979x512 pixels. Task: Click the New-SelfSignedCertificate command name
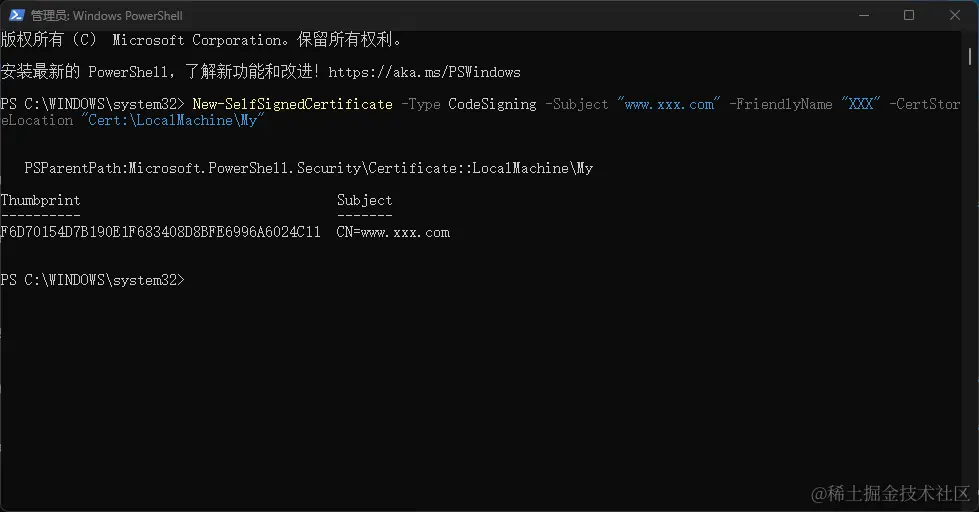[x=292, y=104]
